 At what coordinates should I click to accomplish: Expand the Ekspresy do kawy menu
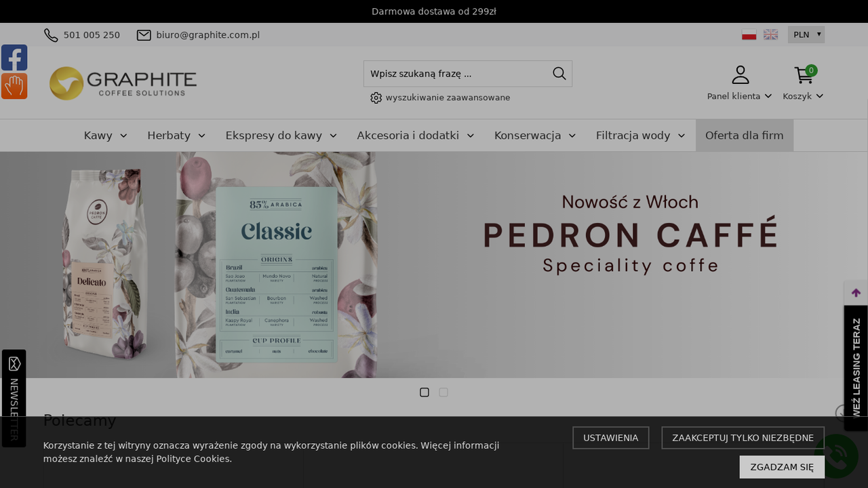click(281, 136)
